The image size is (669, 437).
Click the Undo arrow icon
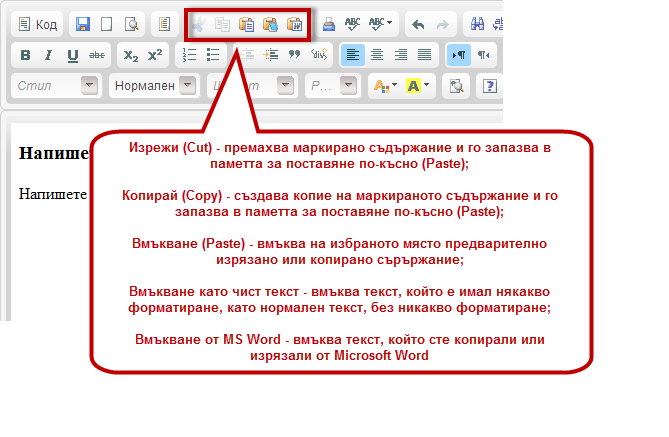[418, 24]
